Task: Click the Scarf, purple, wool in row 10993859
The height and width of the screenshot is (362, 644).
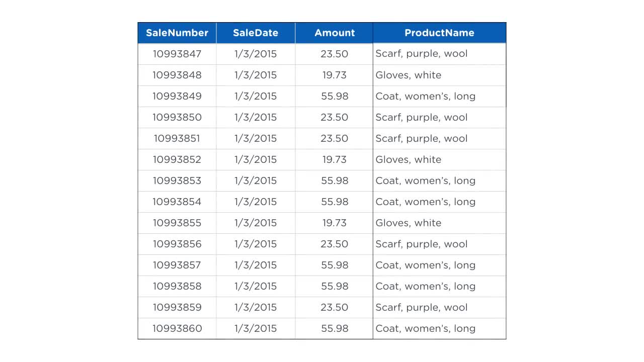Action: tap(422, 307)
